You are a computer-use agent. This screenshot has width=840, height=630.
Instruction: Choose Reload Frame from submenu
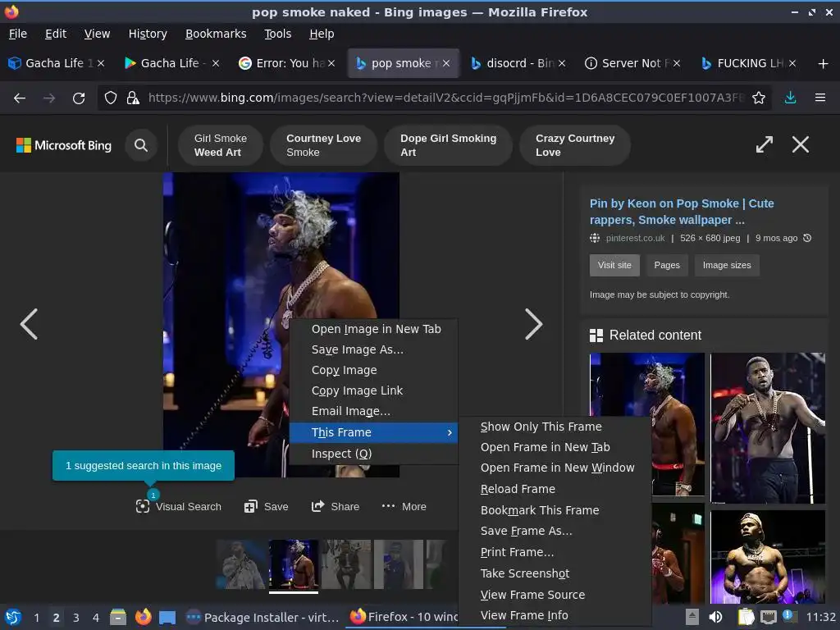[555, 489]
